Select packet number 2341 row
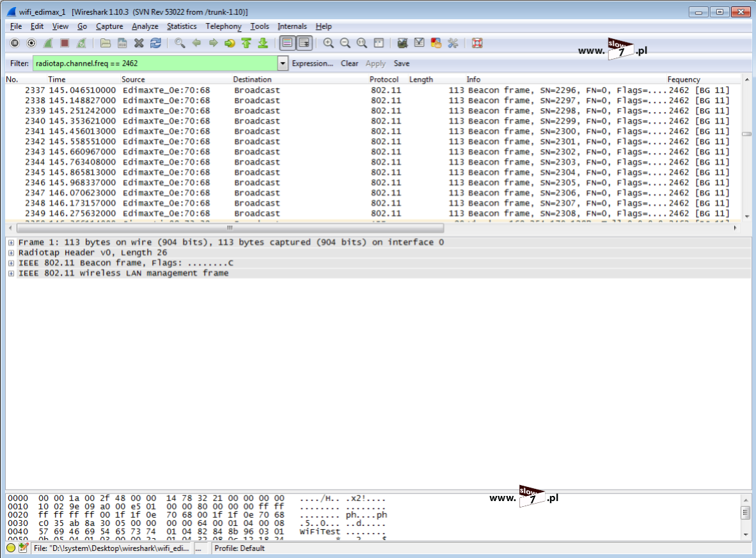This screenshot has width=756, height=558. coord(373,131)
